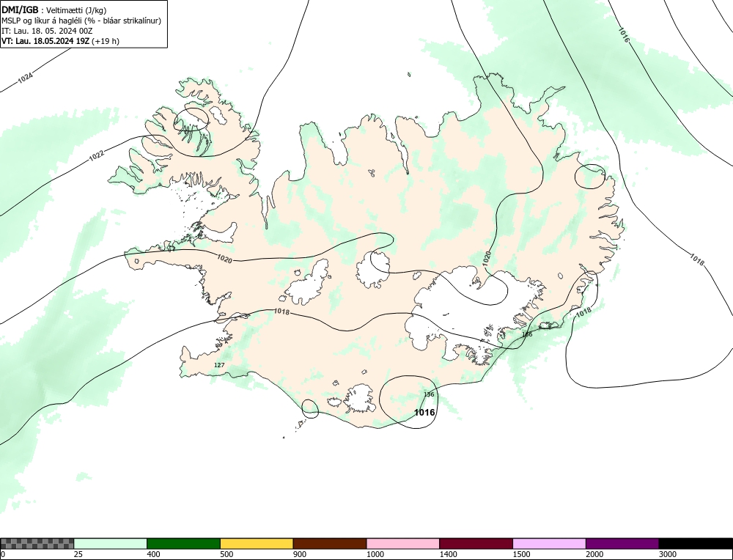The image size is (733, 560).
Task: Click the dark maroon 1400–1500 legend swatch
Action: (x=476, y=543)
